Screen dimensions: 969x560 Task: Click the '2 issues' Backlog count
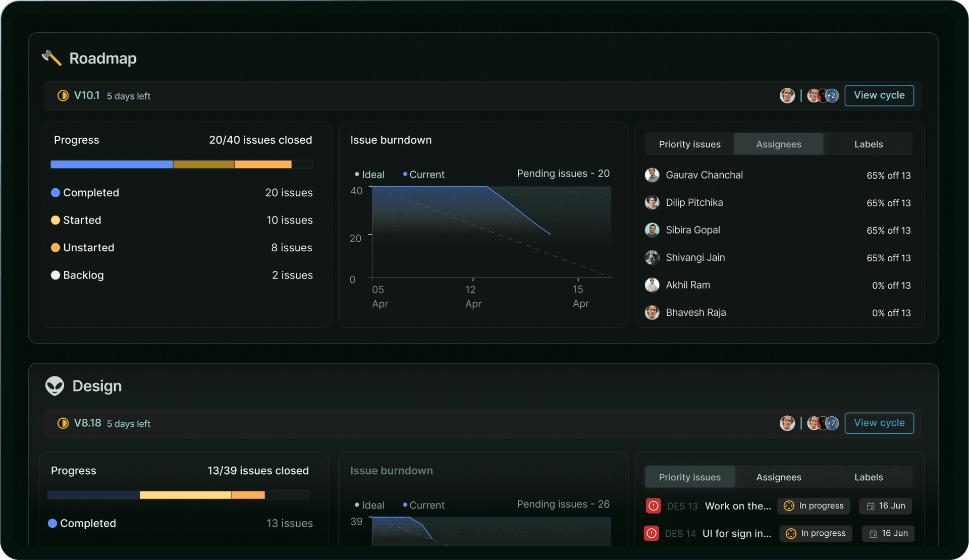292,275
